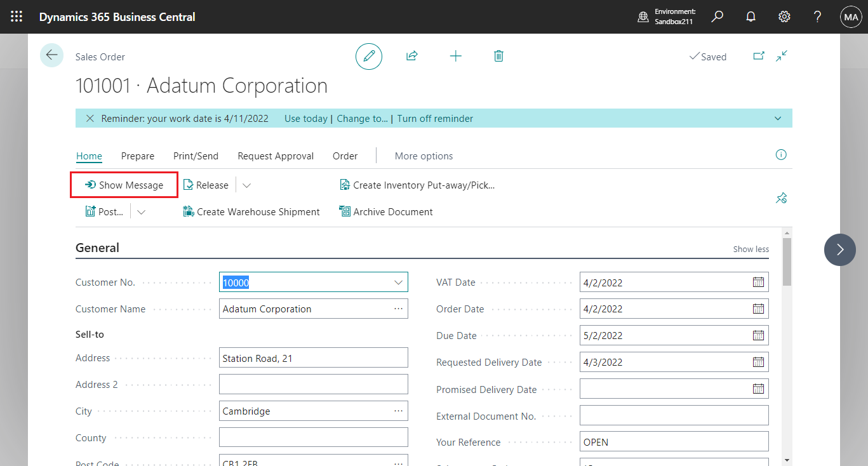This screenshot has width=868, height=466.
Task: Click the plus icon to create new
Action: click(x=455, y=57)
